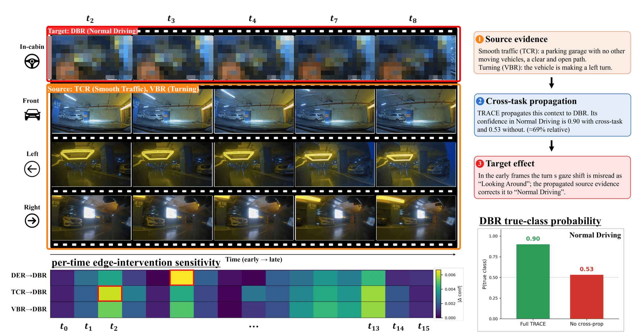The width and height of the screenshot is (644, 333).
Task: Click the Target effect heading
Action: [510, 163]
